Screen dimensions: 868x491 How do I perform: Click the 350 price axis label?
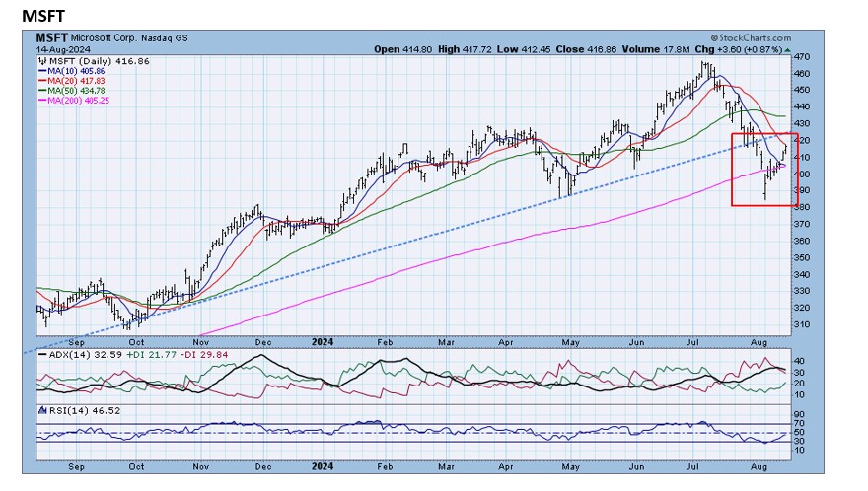803,257
